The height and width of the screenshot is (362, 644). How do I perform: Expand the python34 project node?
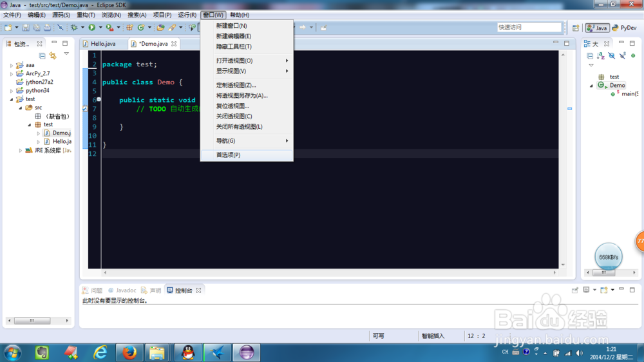click(x=12, y=90)
